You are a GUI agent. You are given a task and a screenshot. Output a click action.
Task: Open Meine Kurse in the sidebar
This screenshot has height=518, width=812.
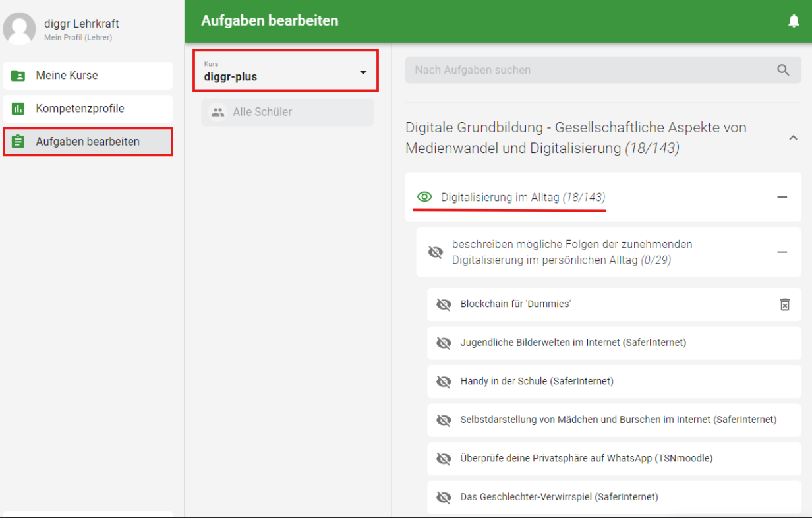coord(88,76)
